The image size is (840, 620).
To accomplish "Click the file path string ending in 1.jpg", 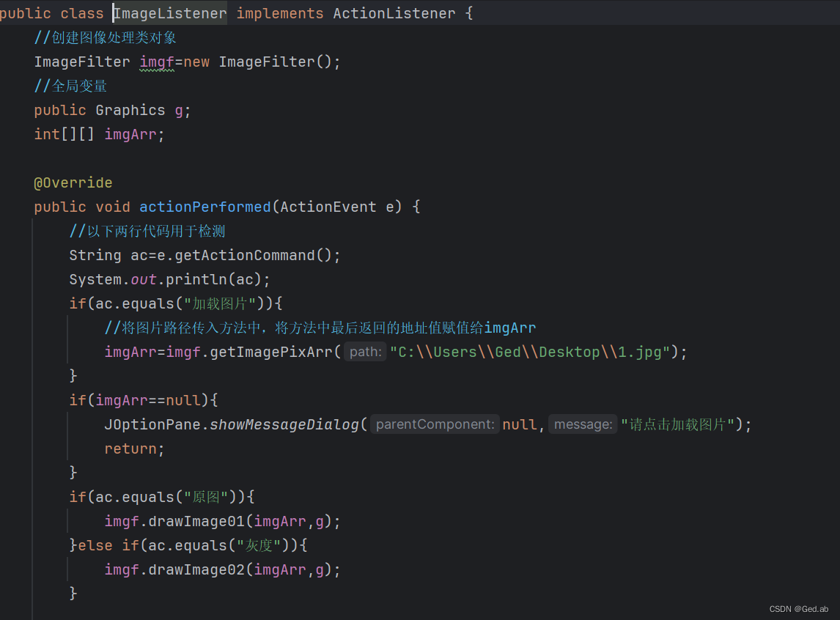I will [531, 352].
